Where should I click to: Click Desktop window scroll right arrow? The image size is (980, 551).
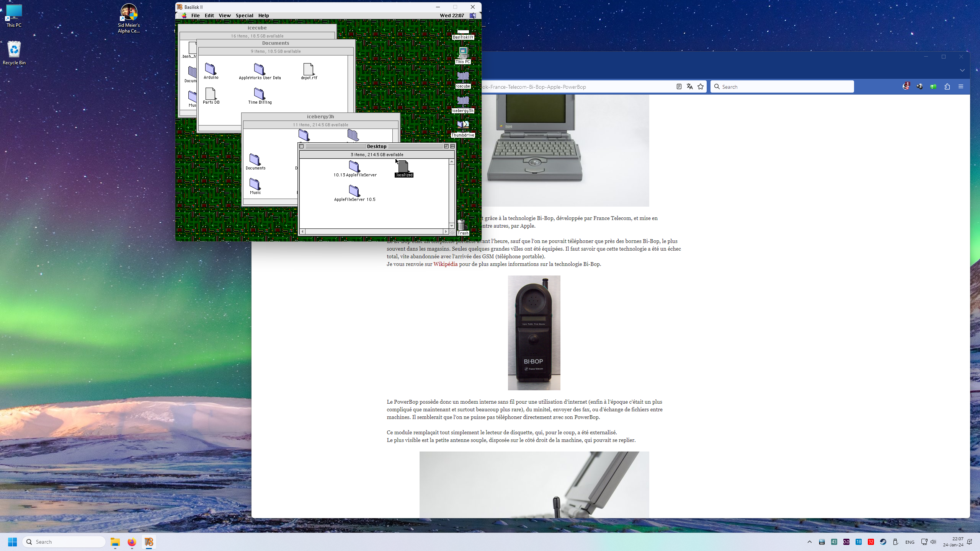point(446,231)
